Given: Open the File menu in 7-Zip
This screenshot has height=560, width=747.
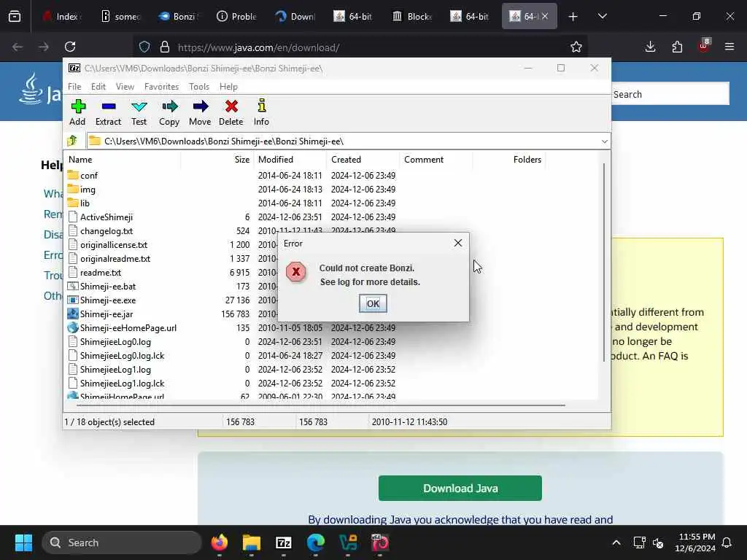Looking at the screenshot, I should click(74, 87).
